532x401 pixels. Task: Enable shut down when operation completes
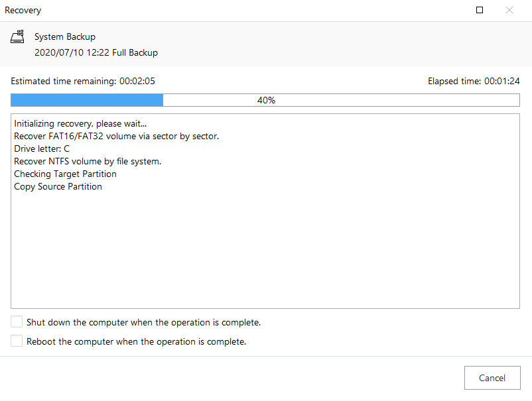pos(17,322)
